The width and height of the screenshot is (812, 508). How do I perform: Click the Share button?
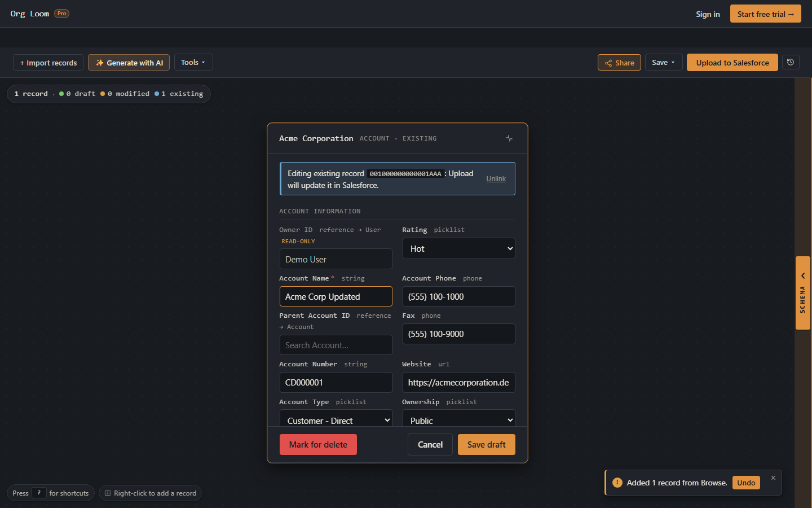619,63
